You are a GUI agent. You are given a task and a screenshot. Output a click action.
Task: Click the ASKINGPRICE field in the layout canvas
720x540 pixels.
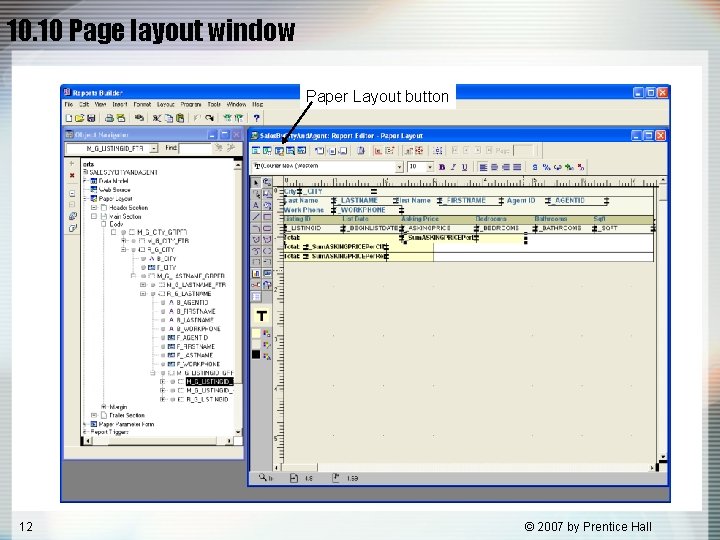click(428, 228)
